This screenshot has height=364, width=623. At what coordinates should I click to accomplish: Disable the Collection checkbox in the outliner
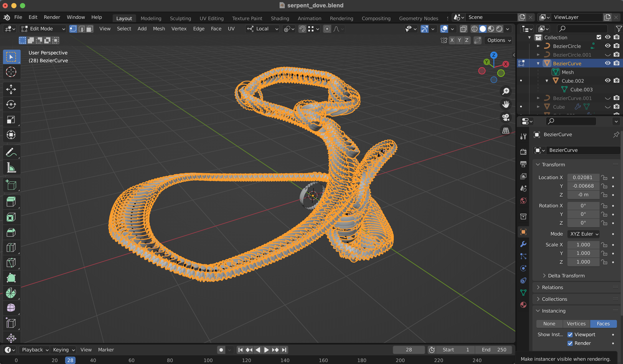[599, 37]
